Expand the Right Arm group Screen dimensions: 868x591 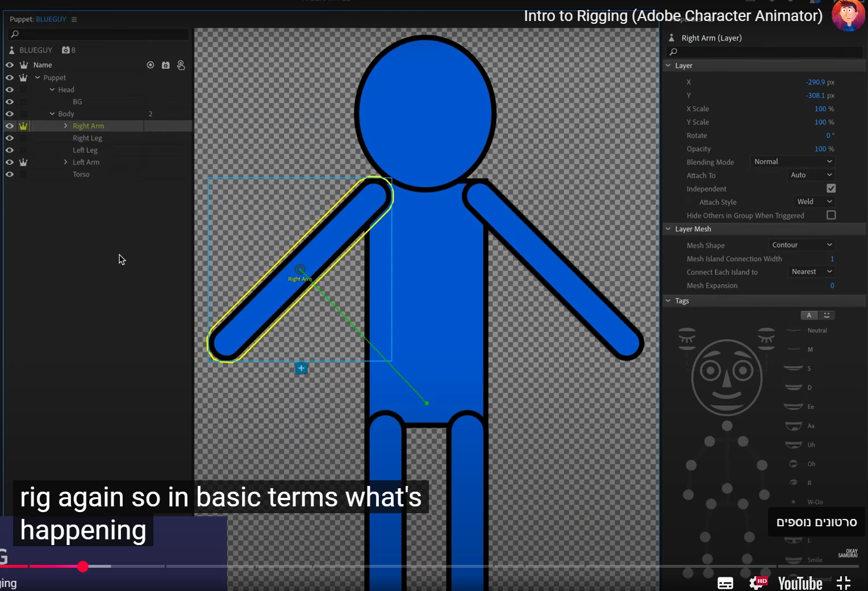pos(65,126)
